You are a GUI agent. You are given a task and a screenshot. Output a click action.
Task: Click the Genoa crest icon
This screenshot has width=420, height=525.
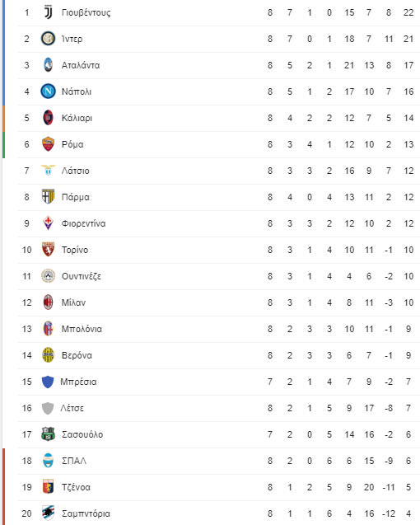tap(49, 487)
